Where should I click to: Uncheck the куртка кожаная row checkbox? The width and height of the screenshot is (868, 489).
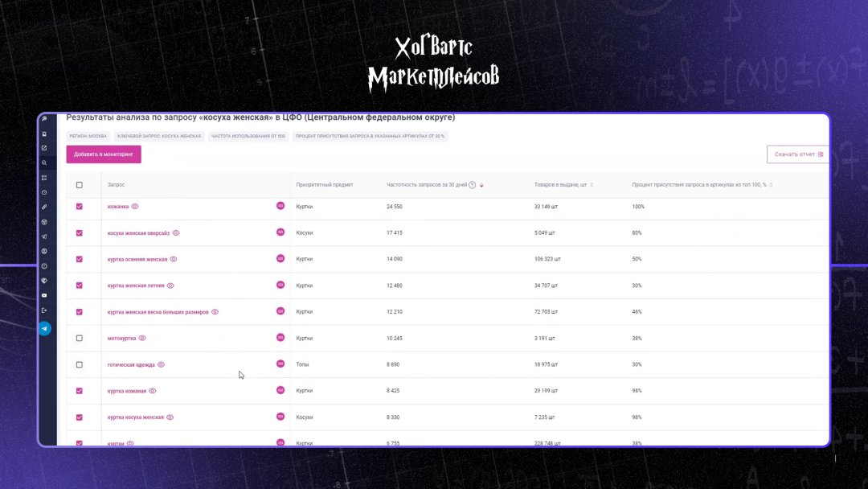pos(79,391)
